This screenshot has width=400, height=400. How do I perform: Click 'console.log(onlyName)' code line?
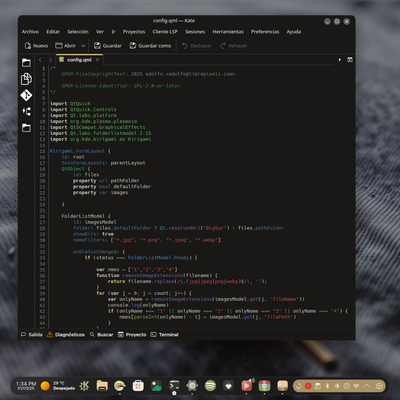[x=138, y=305]
